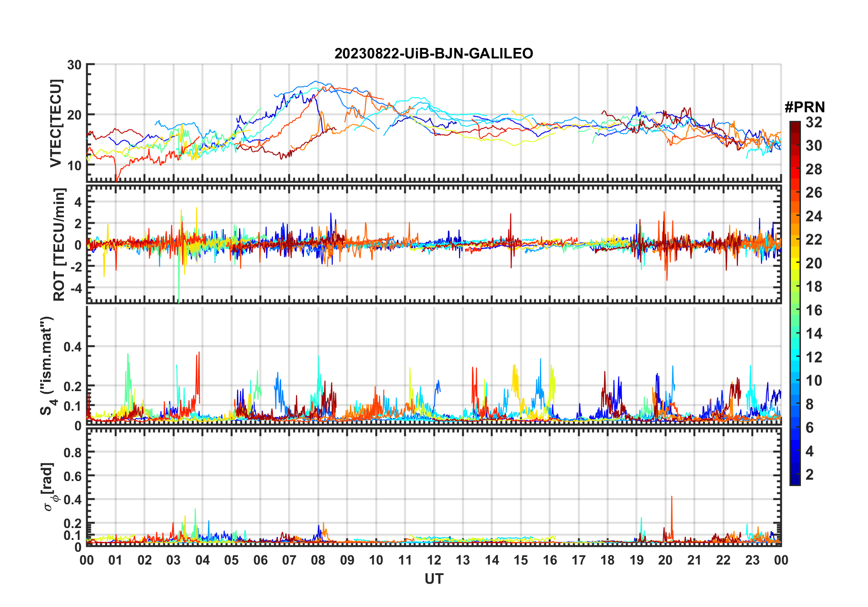Click UT axis tick label 17

click(x=579, y=560)
